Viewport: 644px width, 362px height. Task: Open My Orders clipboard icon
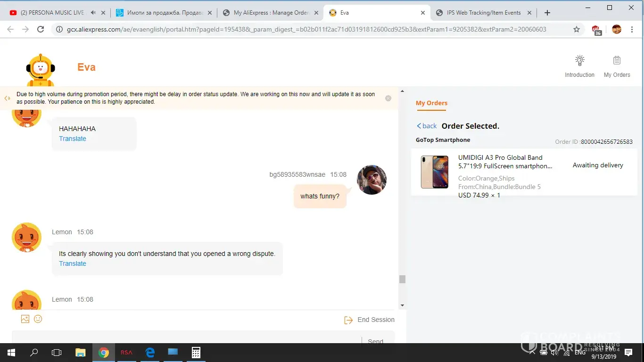coord(617,61)
